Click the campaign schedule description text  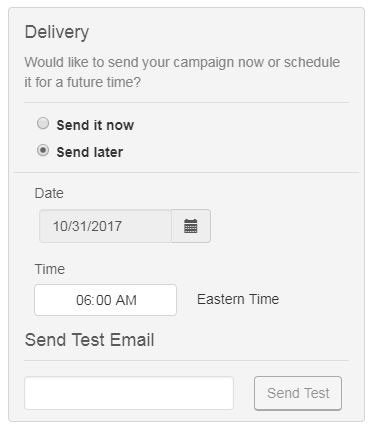pos(182,72)
